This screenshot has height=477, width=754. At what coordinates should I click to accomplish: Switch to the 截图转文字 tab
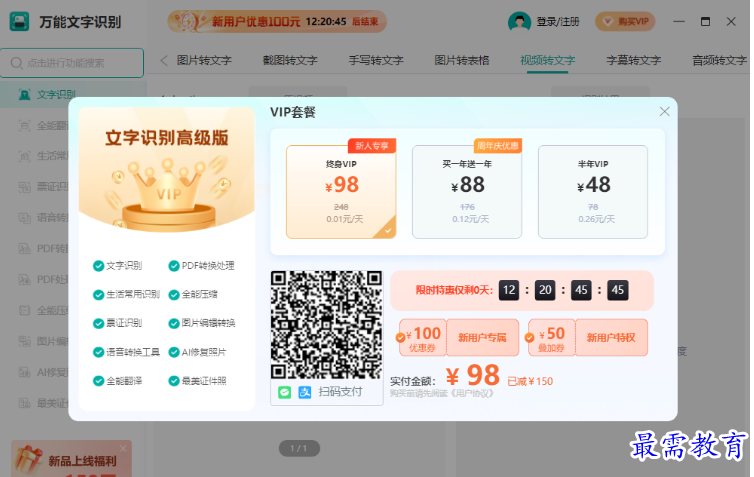(x=290, y=61)
